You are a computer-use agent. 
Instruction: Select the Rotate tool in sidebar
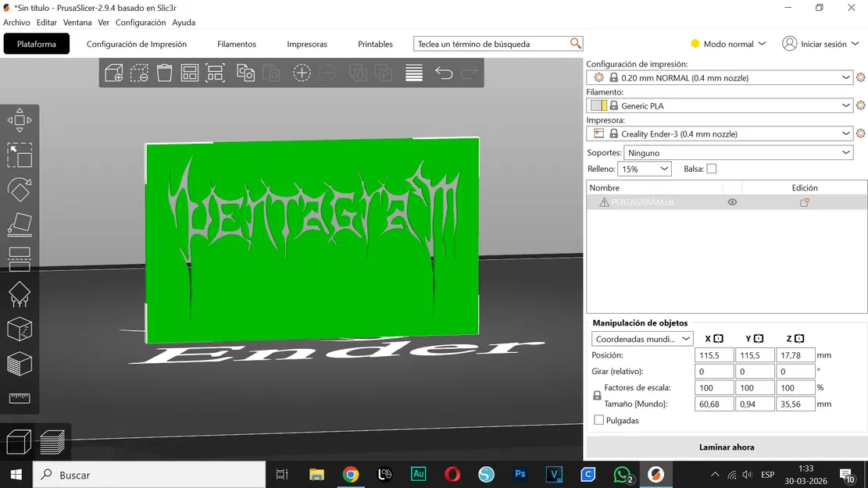coord(20,190)
